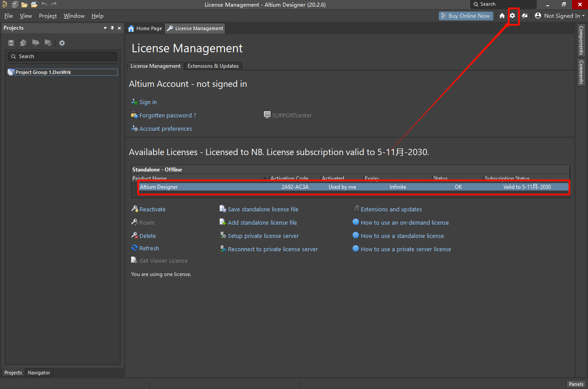
Task: Click the Projects panel search field
Action: (x=62, y=56)
